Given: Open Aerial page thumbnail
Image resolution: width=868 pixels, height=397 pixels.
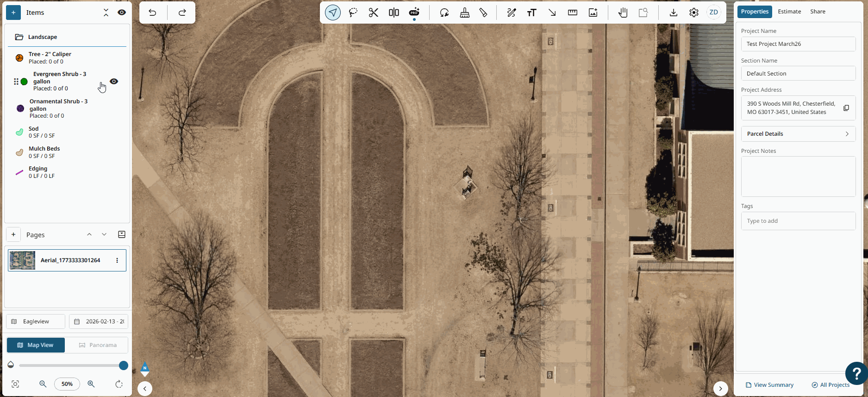Looking at the screenshot, I should (22, 260).
